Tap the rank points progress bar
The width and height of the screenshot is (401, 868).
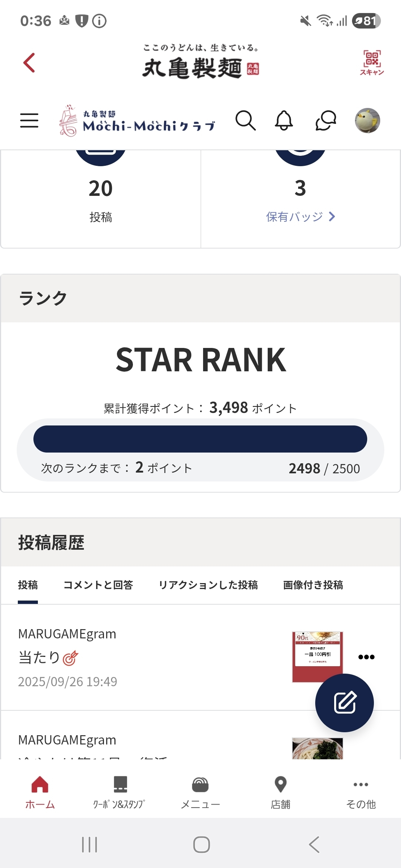[200, 439]
